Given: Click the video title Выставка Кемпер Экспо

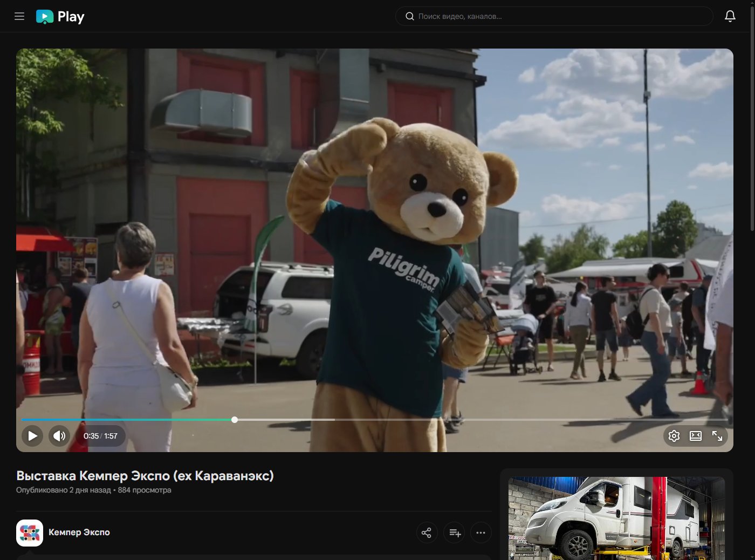Looking at the screenshot, I should 145,476.
